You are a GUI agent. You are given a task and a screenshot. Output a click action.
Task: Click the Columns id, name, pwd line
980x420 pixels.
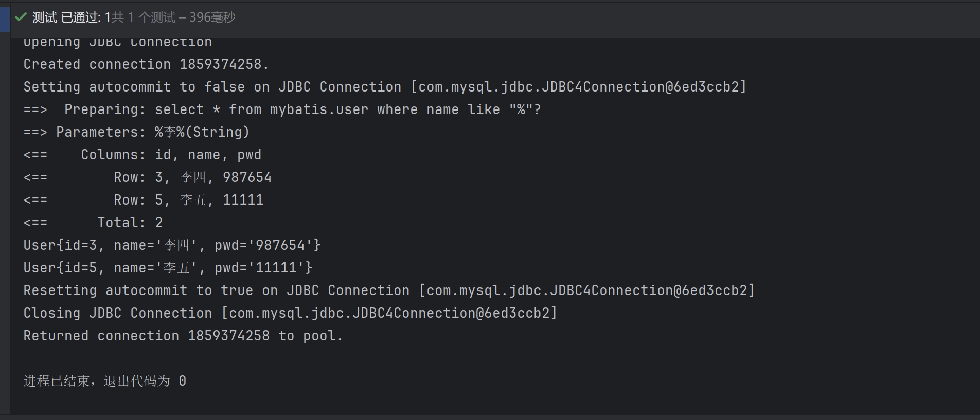click(142, 155)
